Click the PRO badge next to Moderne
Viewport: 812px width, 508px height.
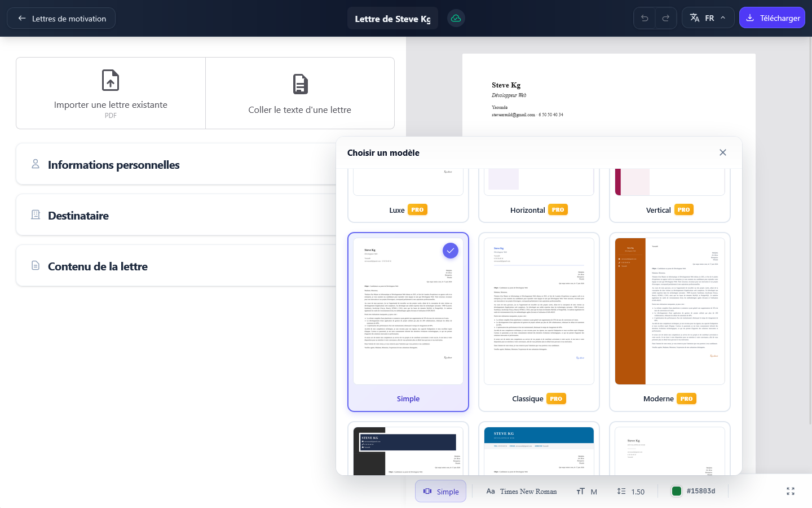click(x=686, y=398)
